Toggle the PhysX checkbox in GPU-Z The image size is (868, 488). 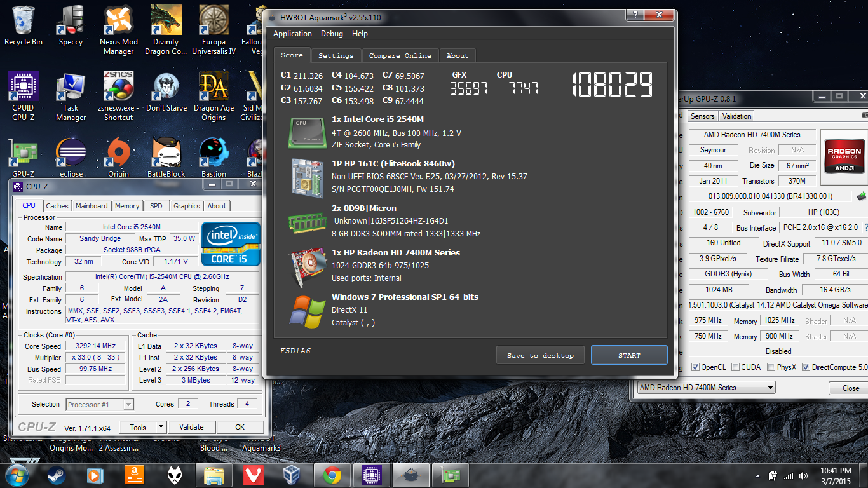point(771,367)
